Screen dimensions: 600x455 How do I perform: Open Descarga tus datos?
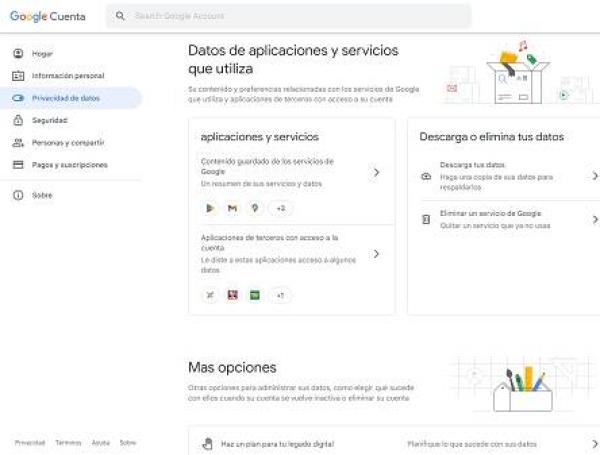click(x=510, y=176)
